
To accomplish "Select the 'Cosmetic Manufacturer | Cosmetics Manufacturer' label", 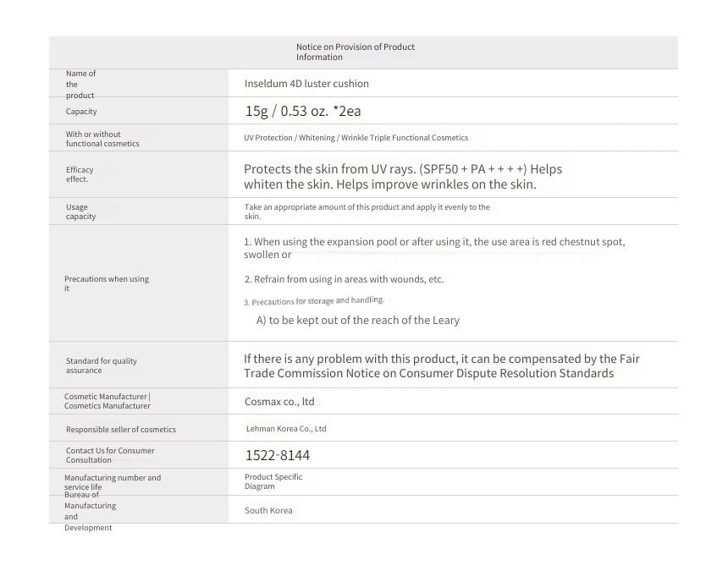I will tap(108, 401).
